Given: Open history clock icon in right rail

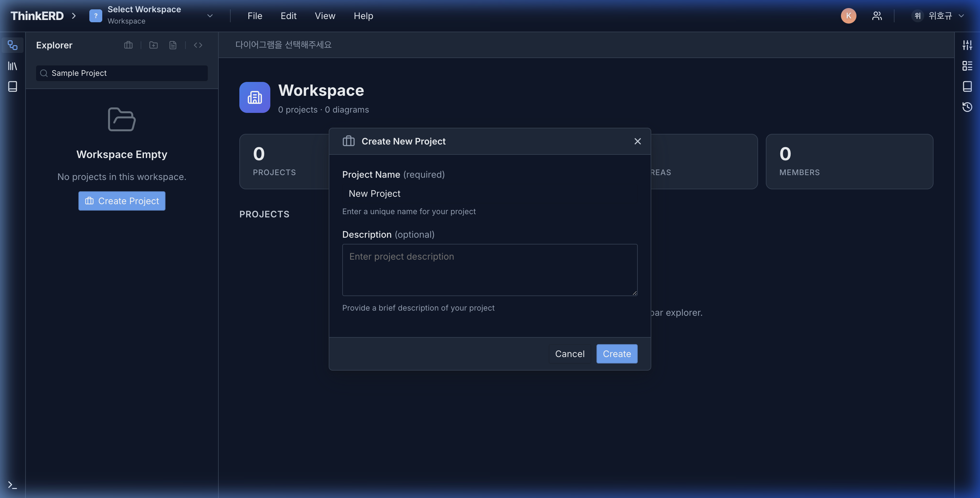Looking at the screenshot, I should click(967, 107).
